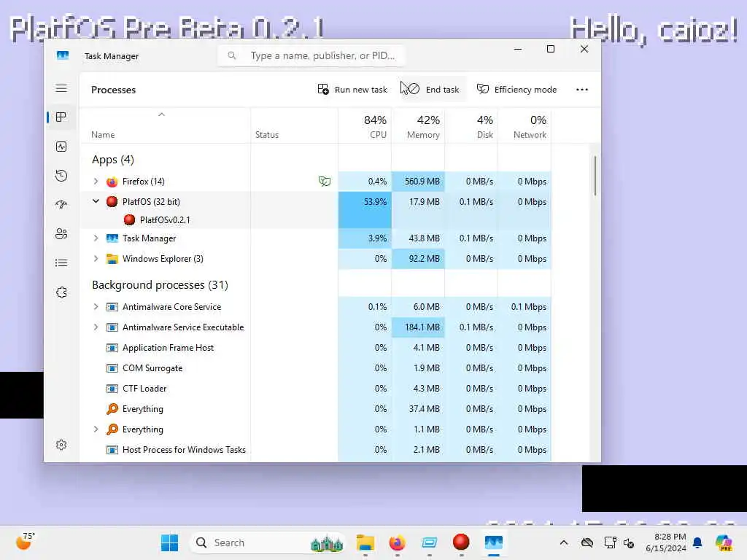
Task: Expand the Antimalware Core Service group
Action: [x=96, y=307]
